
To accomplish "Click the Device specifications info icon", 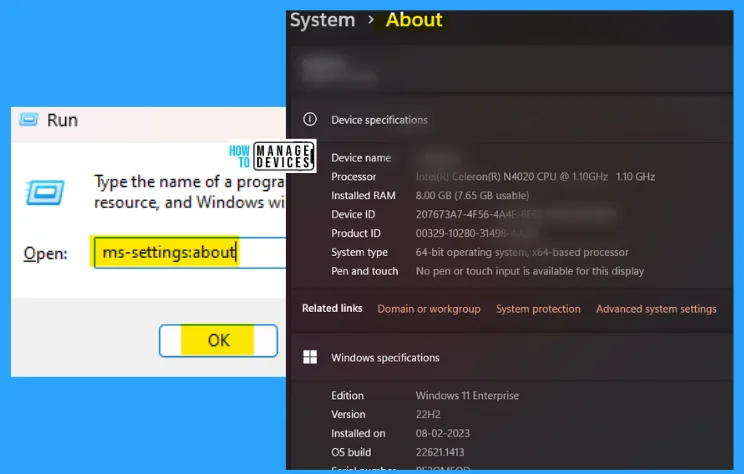I will [x=310, y=119].
